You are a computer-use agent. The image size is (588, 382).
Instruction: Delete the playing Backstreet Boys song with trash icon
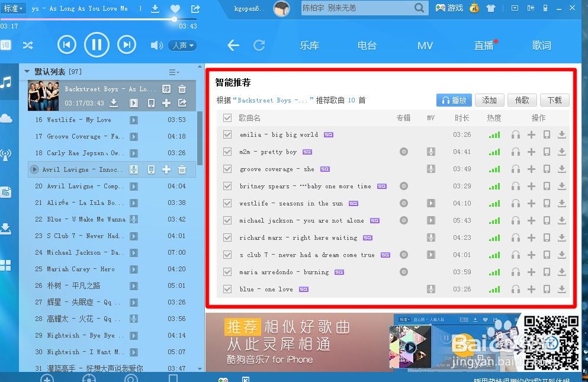pyautogui.click(x=182, y=89)
